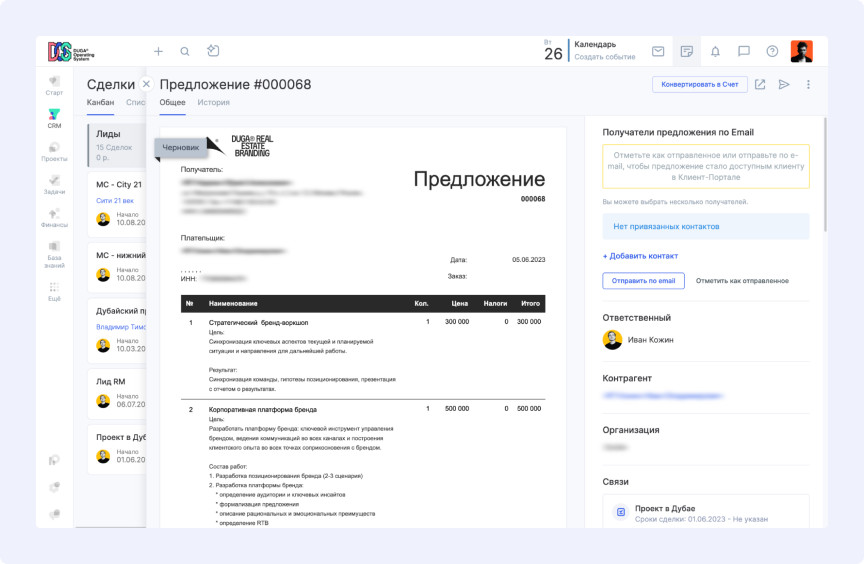The height and width of the screenshot is (564, 864).
Task: Open the chat bubble icon
Action: [744, 51]
